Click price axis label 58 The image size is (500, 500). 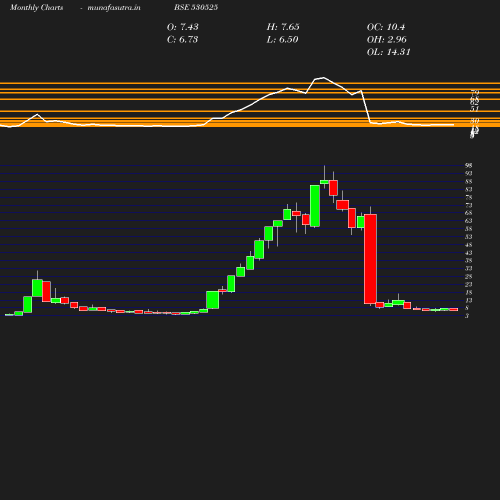tap(469, 229)
